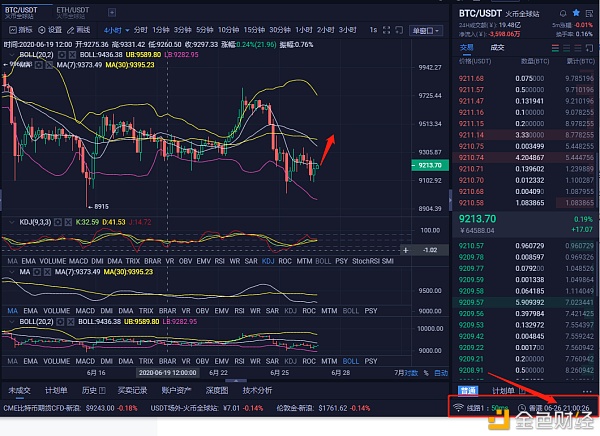Select the BTC/USDT chart tab

coord(21,13)
